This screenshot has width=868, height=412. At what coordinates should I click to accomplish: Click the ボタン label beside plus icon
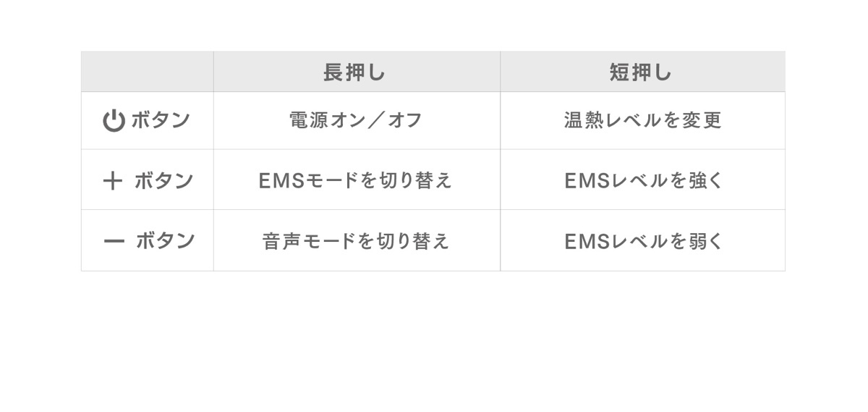164,180
